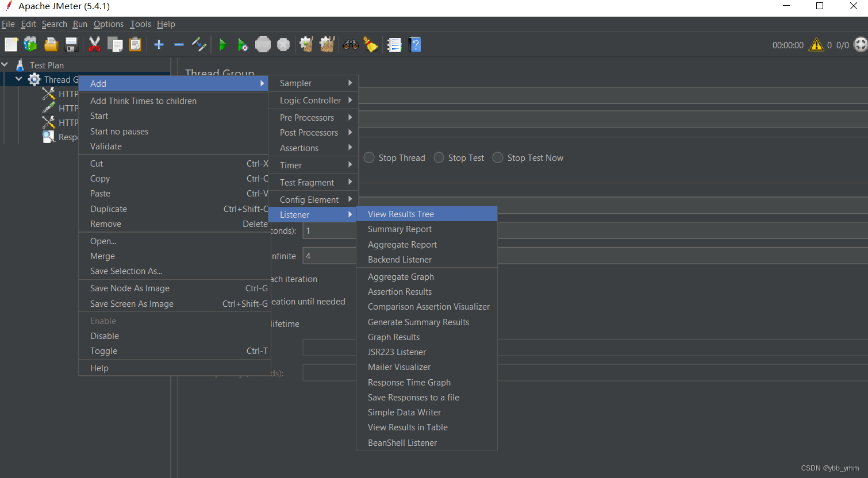Expand the Pre Processors submenu
868x478 pixels.
(x=313, y=118)
